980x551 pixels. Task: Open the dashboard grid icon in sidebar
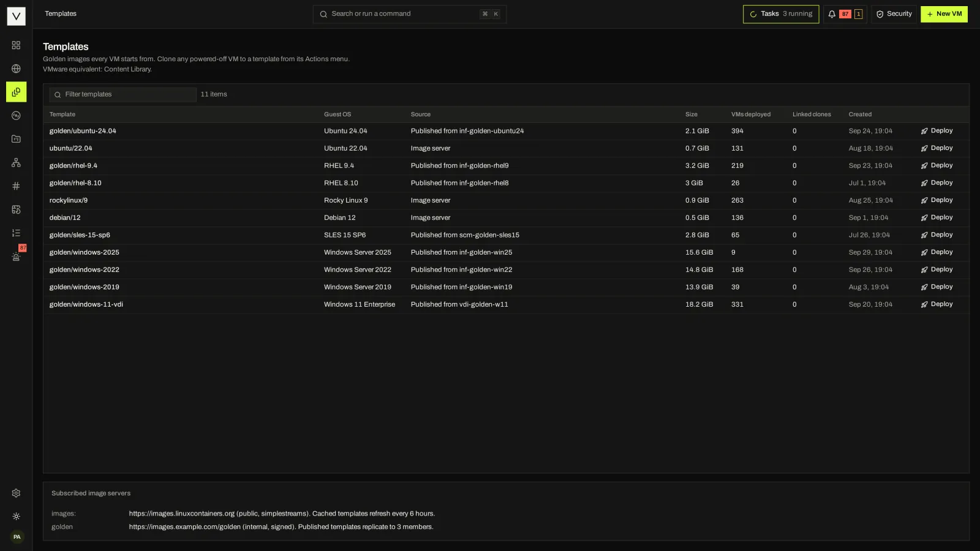click(x=16, y=45)
